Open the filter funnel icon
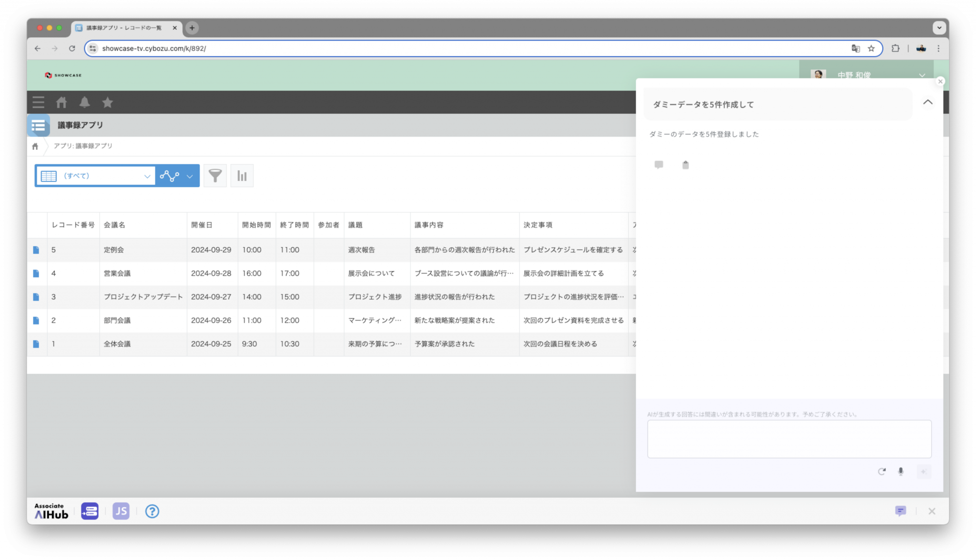The height and width of the screenshot is (560, 976). (215, 175)
